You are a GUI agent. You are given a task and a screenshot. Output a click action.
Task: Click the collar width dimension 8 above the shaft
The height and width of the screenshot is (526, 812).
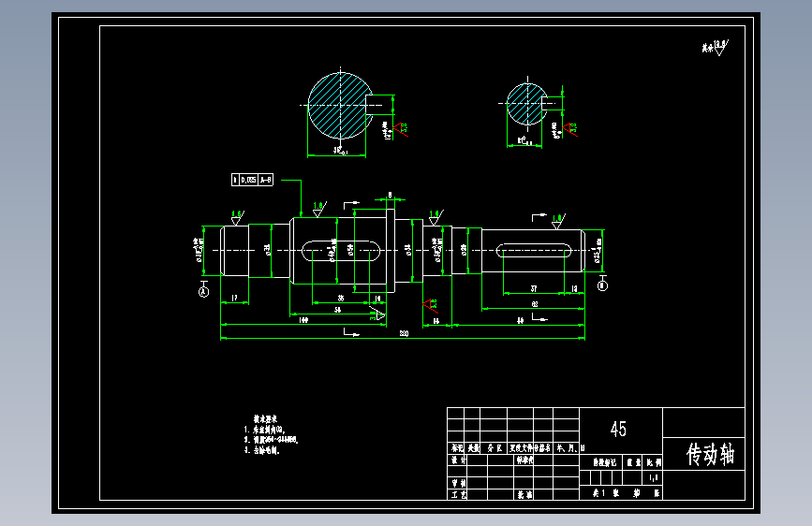pyautogui.click(x=390, y=196)
